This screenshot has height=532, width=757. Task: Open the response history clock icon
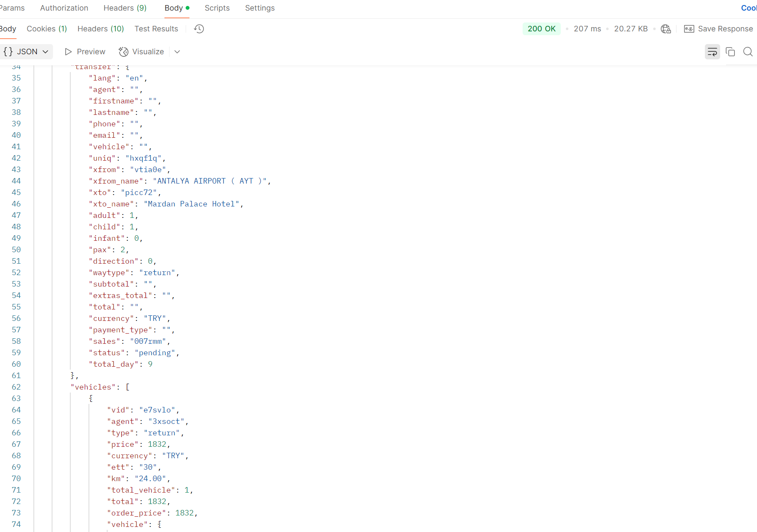click(199, 29)
